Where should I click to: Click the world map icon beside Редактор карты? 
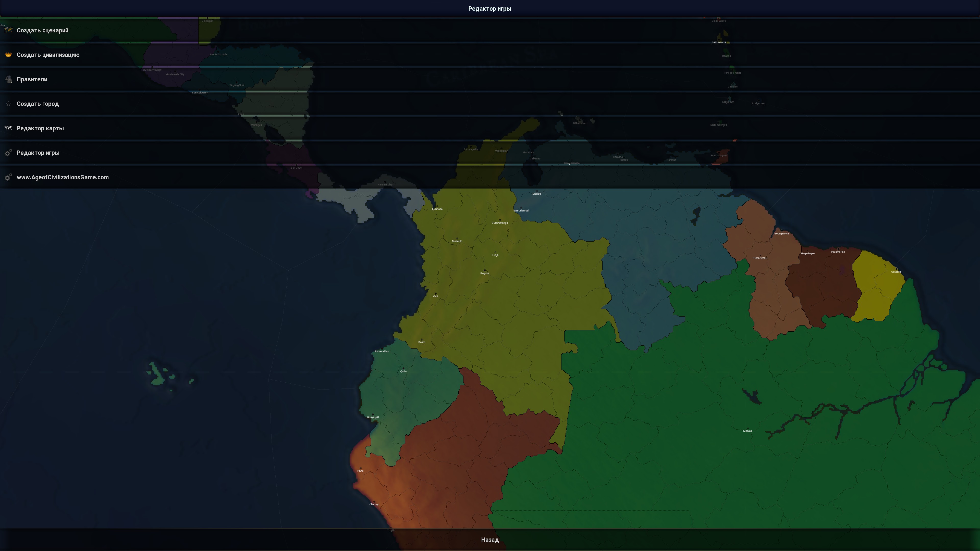(x=8, y=128)
